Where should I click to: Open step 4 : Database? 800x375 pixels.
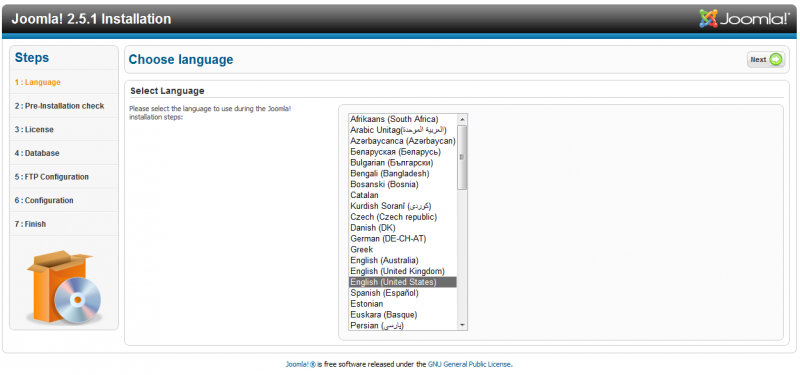pyautogui.click(x=64, y=153)
